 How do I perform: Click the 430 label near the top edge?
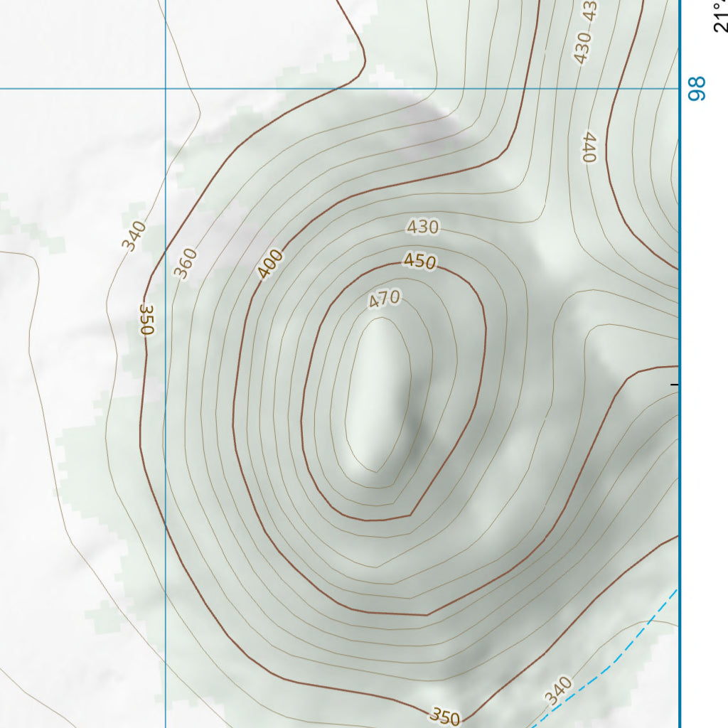(583, 47)
